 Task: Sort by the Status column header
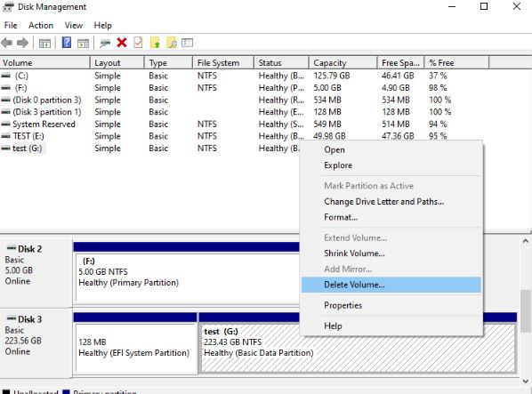pyautogui.click(x=281, y=63)
